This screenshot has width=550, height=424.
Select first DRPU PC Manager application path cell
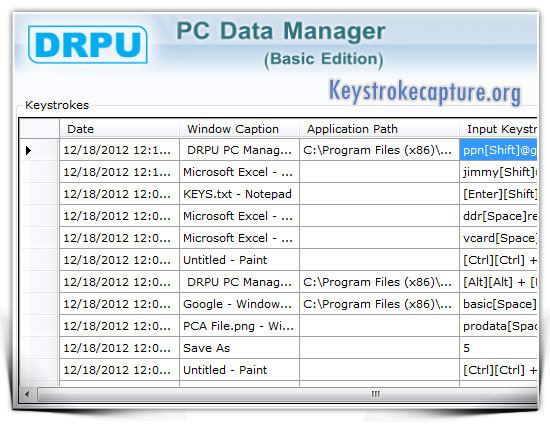(x=379, y=150)
